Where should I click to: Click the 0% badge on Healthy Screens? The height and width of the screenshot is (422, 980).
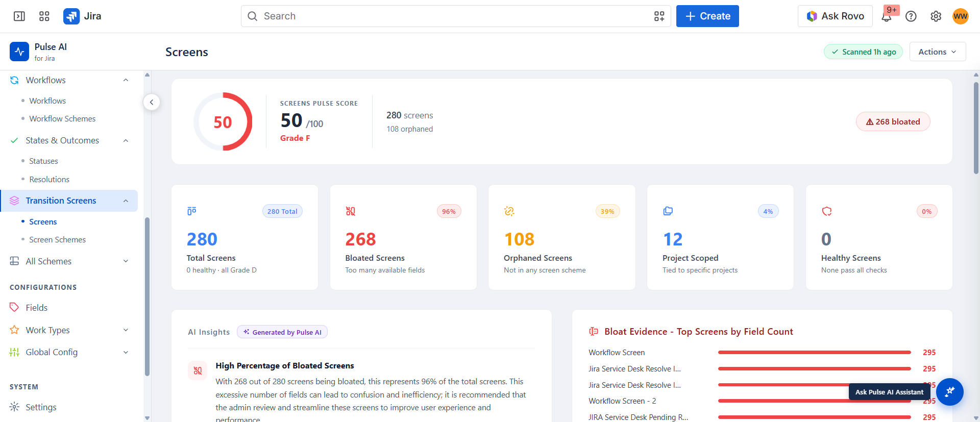tap(927, 211)
